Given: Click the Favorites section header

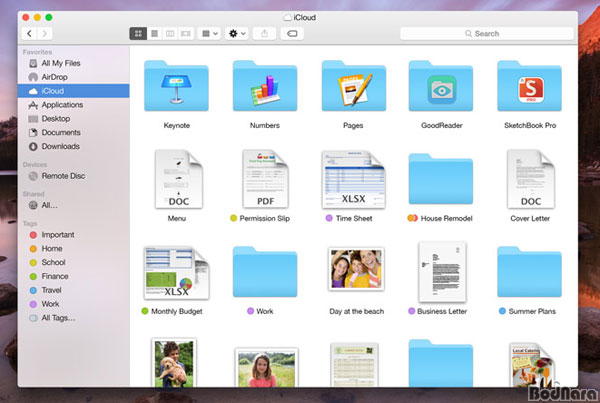Looking at the screenshot, I should [37, 52].
